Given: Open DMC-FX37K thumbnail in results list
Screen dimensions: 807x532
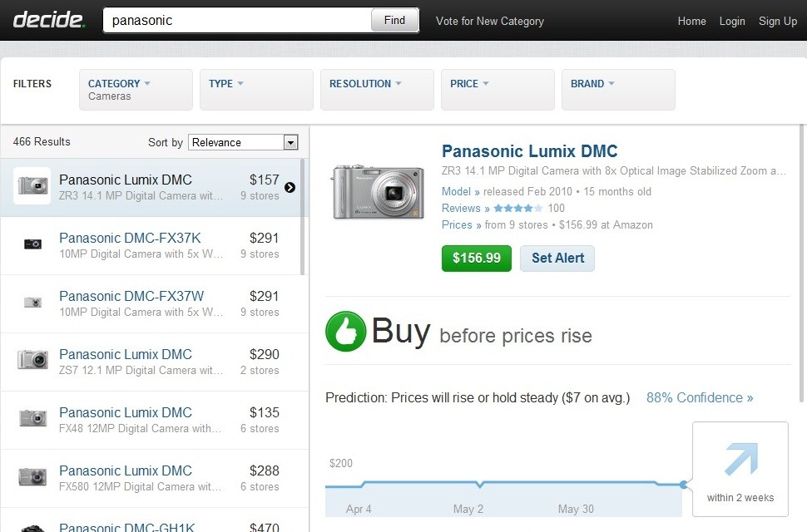Looking at the screenshot, I should coord(32,244).
